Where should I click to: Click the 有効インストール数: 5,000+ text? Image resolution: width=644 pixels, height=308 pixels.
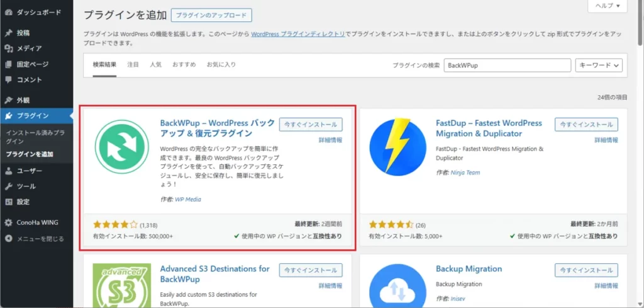tap(406, 236)
